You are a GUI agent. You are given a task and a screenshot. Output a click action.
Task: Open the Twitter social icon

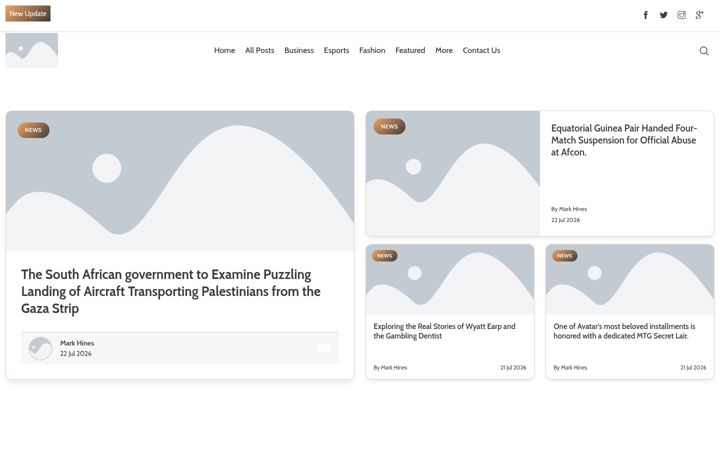(664, 15)
